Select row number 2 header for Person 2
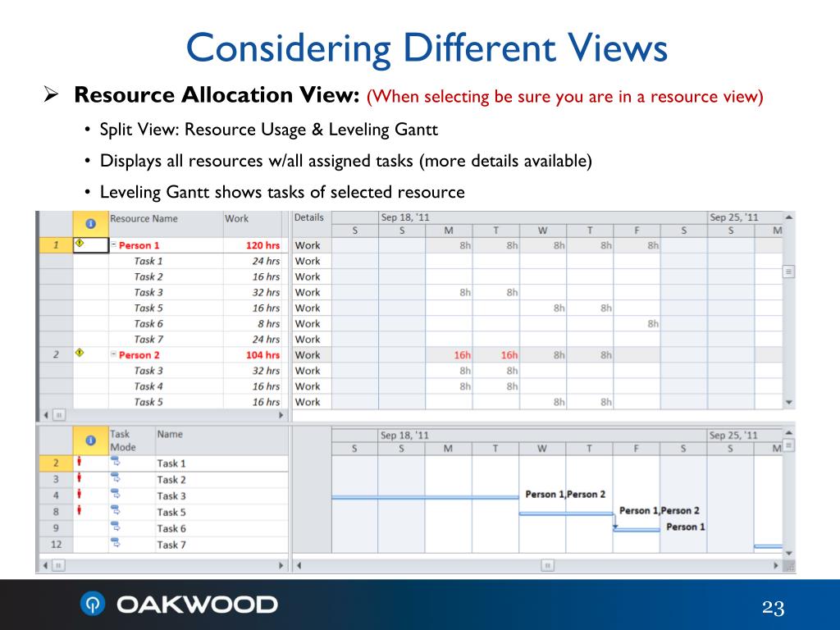840x630 pixels. pyautogui.click(x=57, y=354)
